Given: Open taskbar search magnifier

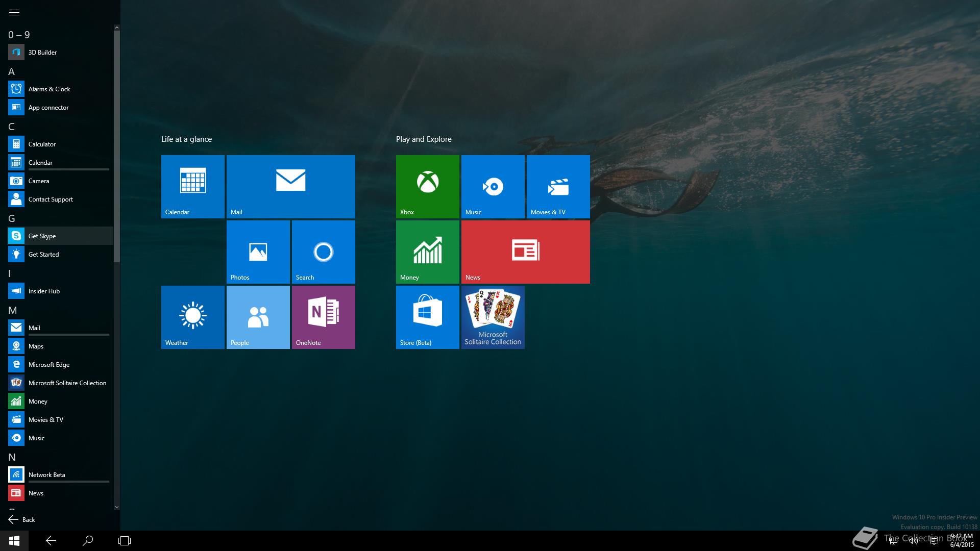Looking at the screenshot, I should 88,541.
